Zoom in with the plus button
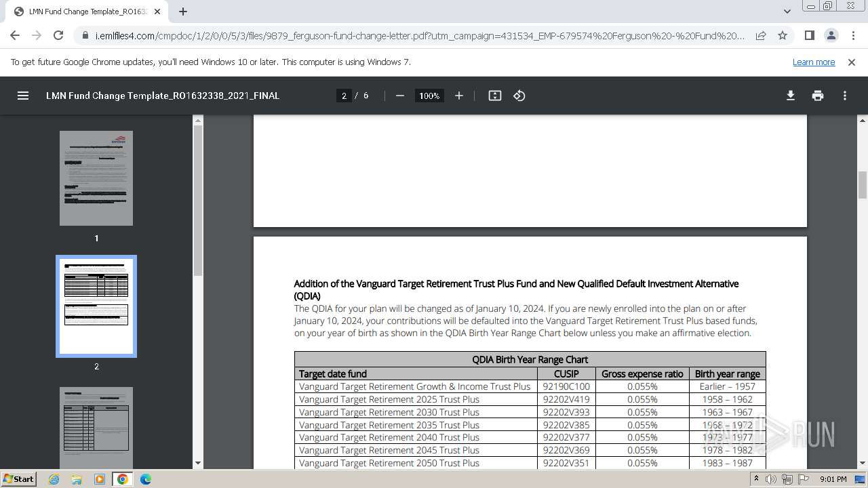This screenshot has height=488, width=868. click(x=459, y=96)
